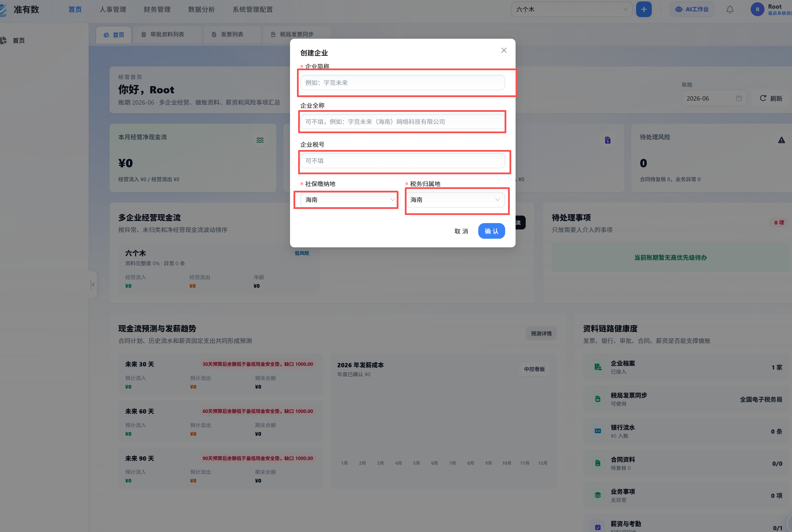Open the 系统管理配置 menu
Screen dimensions: 792x532
[x=252, y=10]
